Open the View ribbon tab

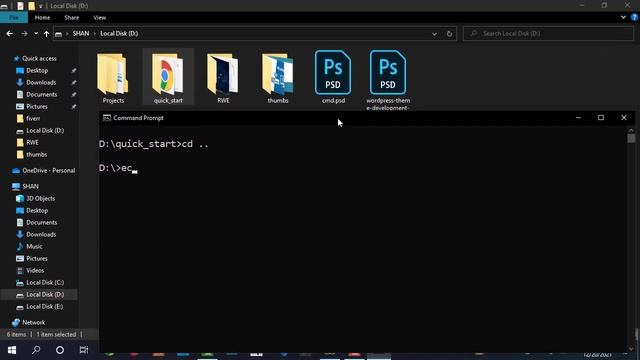pyautogui.click(x=100, y=18)
